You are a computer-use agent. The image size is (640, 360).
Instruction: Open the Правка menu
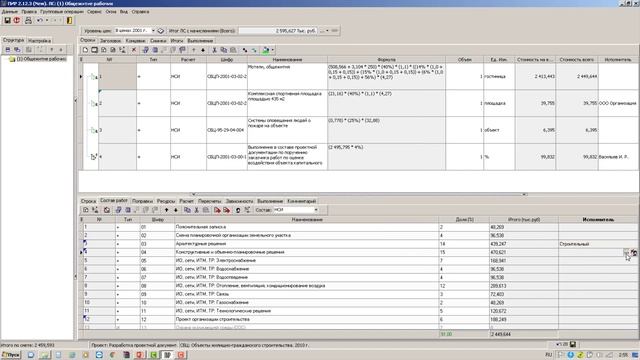[x=29, y=12]
